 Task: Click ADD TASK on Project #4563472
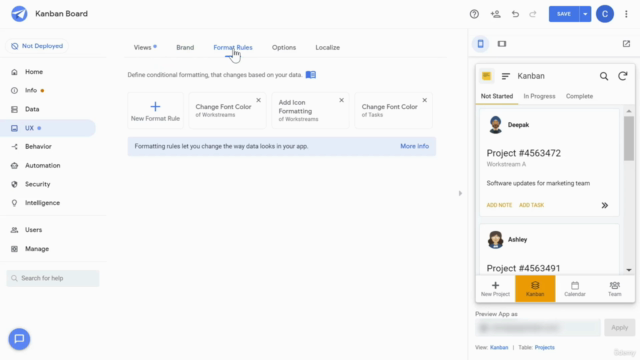coord(531,205)
